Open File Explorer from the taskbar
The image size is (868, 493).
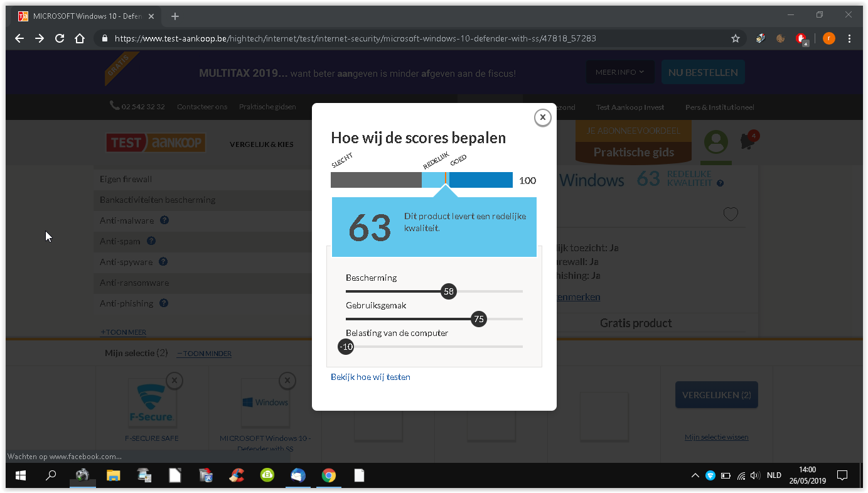[113, 475]
